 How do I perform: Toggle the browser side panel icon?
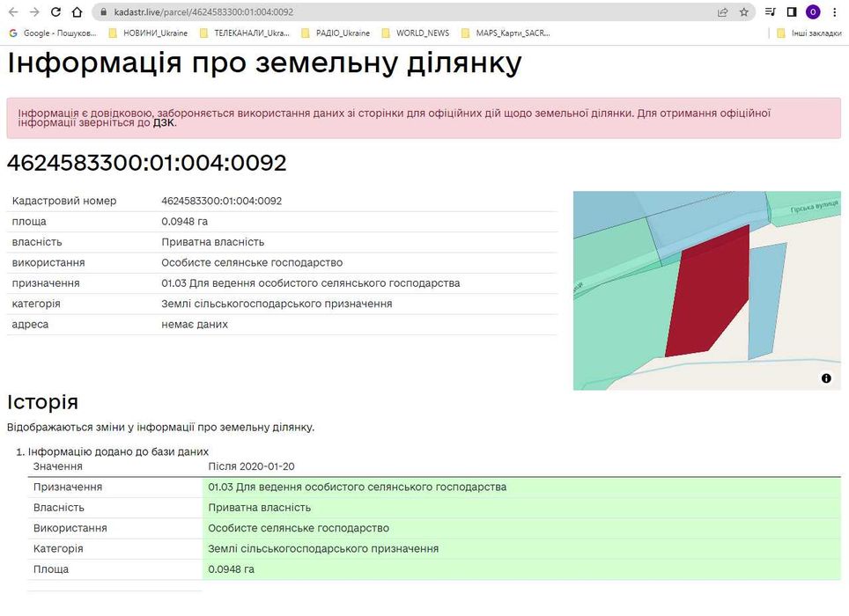click(792, 12)
